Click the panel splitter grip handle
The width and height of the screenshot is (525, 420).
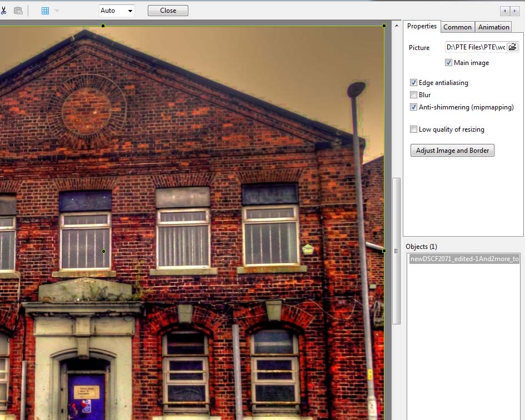pyautogui.click(x=397, y=251)
